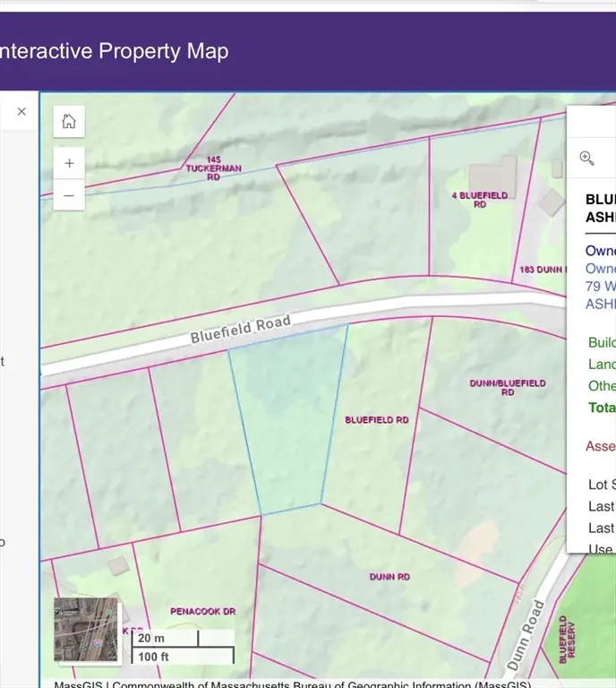Toggle the satellite basemap thumbnail
This screenshot has width=616, height=688.
coord(86,629)
